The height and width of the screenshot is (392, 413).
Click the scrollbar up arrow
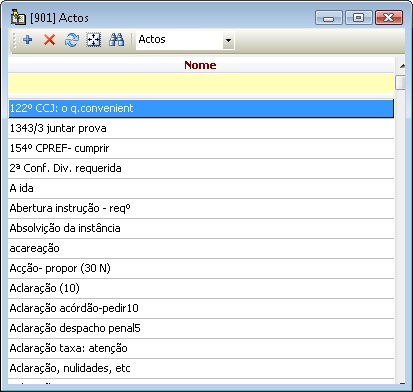point(401,66)
